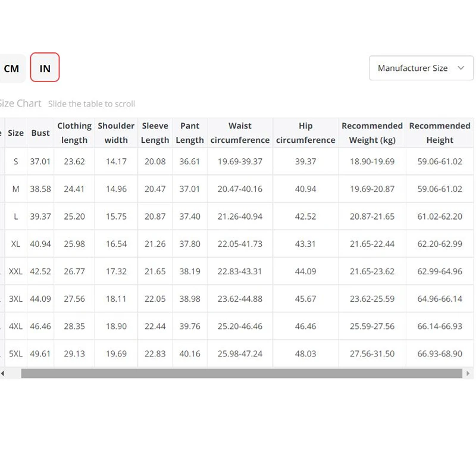Click the Slide the table to scroll hint
This screenshot has height=476, width=476.
pyautogui.click(x=92, y=104)
